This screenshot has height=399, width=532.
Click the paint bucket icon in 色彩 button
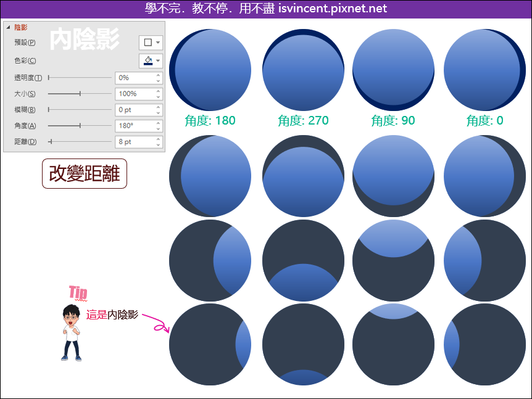[x=148, y=60]
